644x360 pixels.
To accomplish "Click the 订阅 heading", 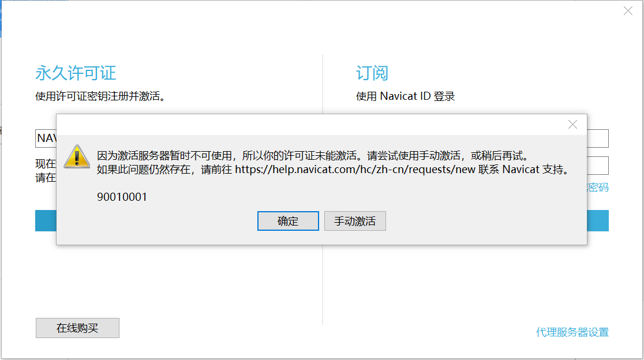I will pos(372,73).
